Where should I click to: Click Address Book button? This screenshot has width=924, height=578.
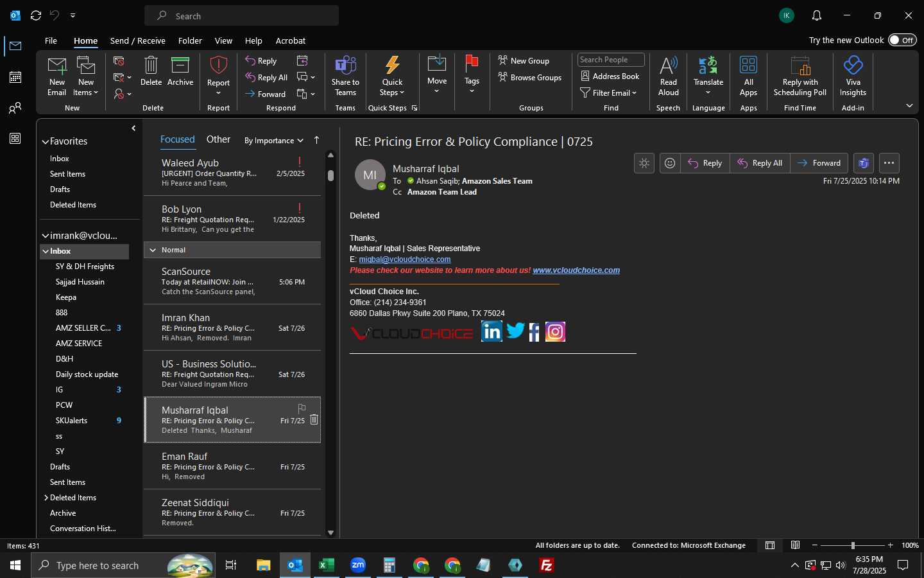[x=610, y=76]
